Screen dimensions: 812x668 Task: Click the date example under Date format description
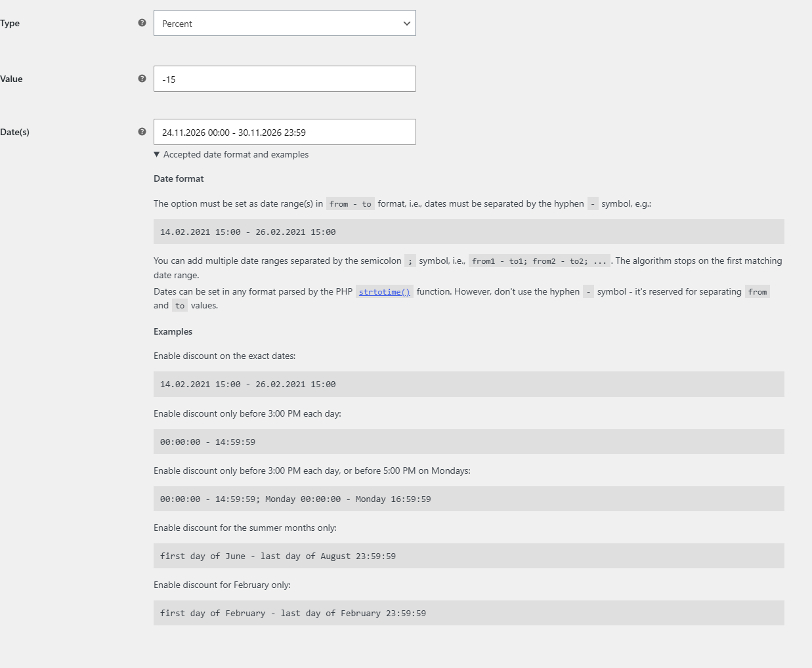coord(469,232)
